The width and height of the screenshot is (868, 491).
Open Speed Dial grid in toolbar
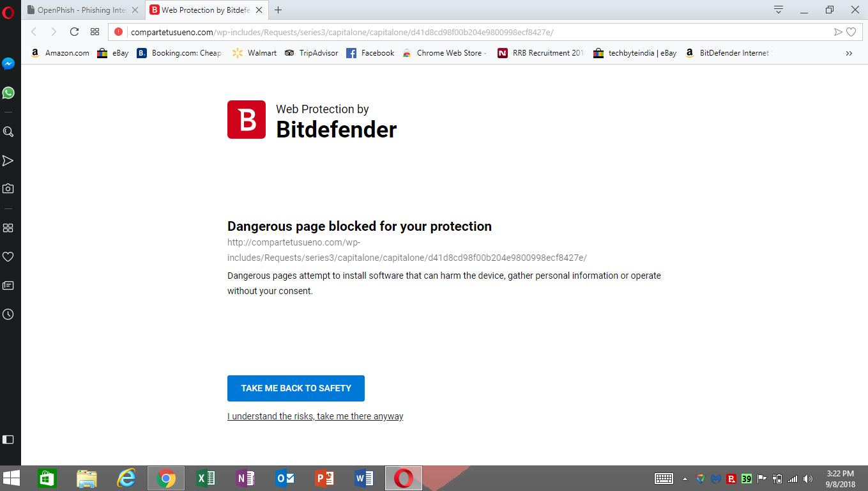95,32
